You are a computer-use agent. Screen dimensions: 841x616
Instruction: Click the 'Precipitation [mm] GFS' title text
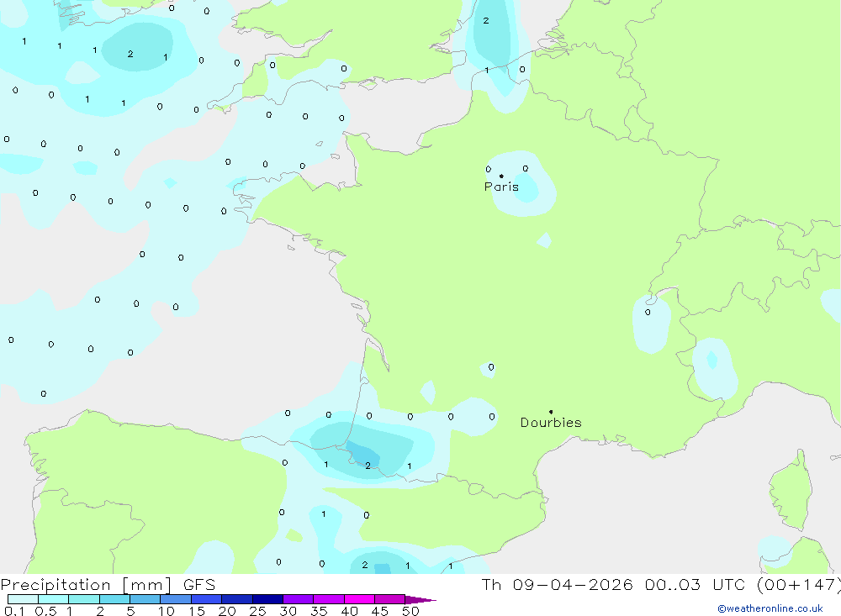pyautogui.click(x=108, y=584)
